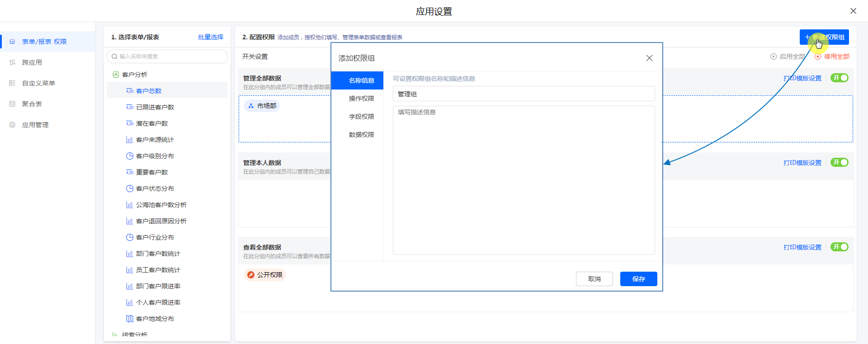Toggle off the 管理全部数据 switch

click(839, 78)
